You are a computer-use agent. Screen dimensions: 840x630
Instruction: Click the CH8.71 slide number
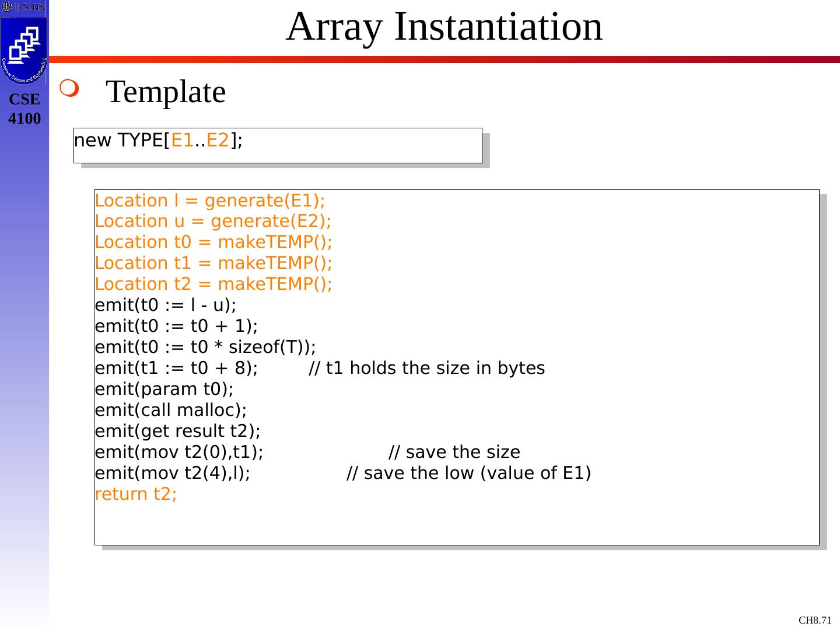click(x=815, y=620)
